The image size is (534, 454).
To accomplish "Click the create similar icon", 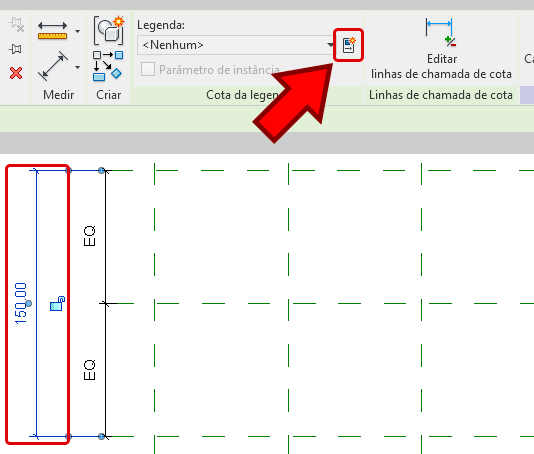I will [109, 31].
